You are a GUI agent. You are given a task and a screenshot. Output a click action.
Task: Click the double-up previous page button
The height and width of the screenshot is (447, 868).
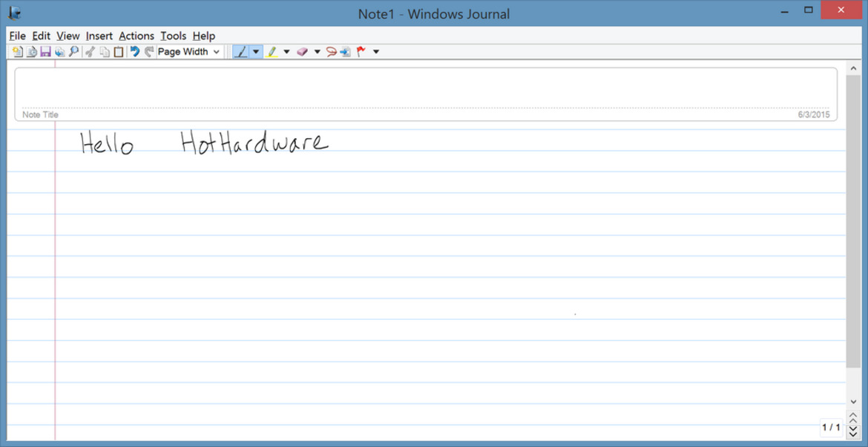(x=853, y=420)
